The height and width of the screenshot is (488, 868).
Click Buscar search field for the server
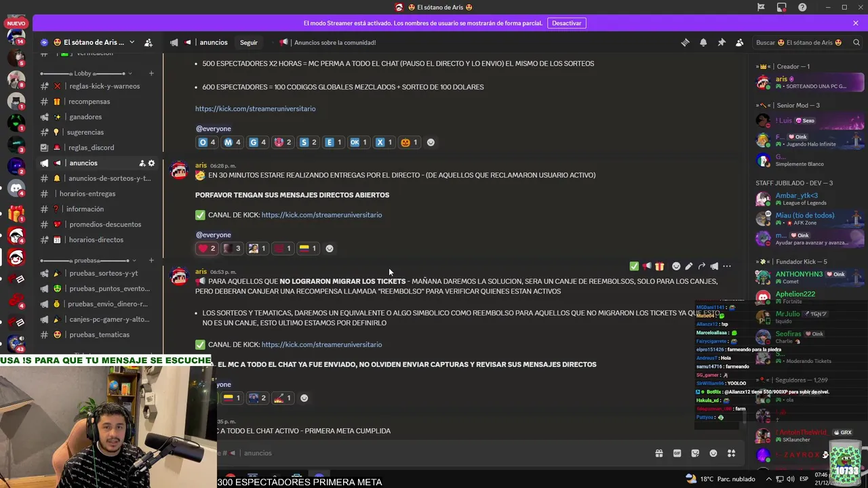[807, 42]
